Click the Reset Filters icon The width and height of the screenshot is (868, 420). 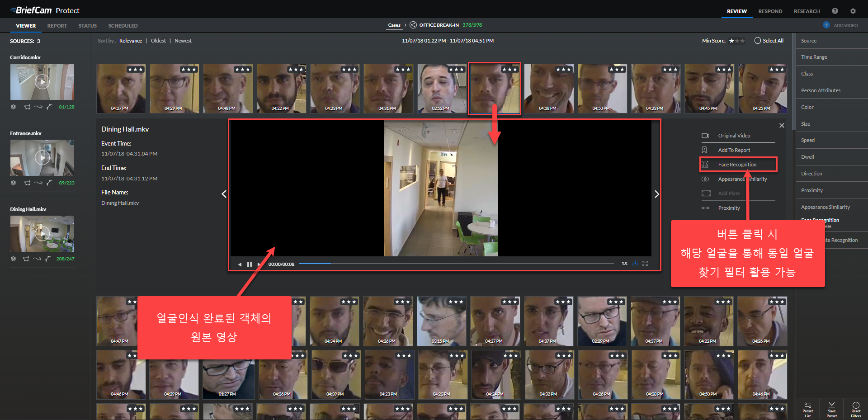tap(856, 406)
